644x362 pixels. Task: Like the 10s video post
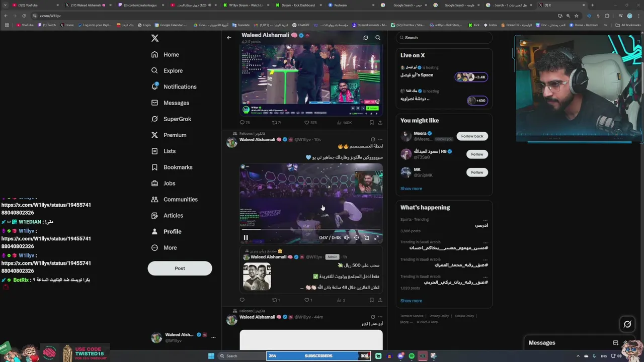308,300
